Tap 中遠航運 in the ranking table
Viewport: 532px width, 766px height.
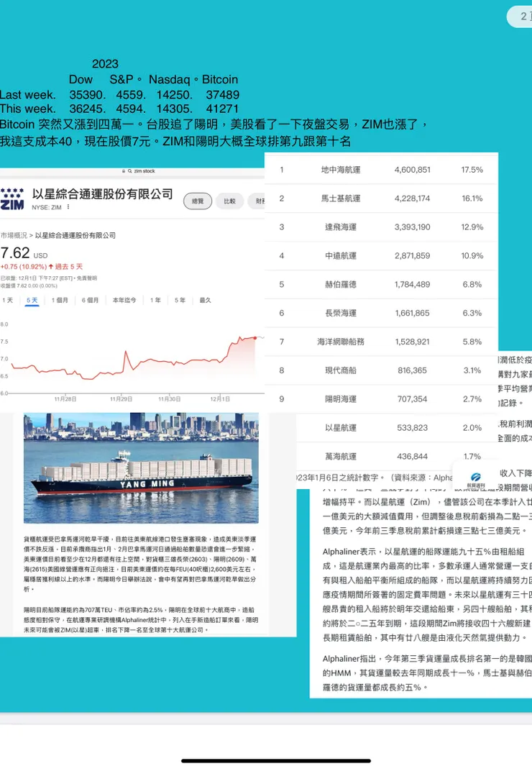click(x=341, y=255)
